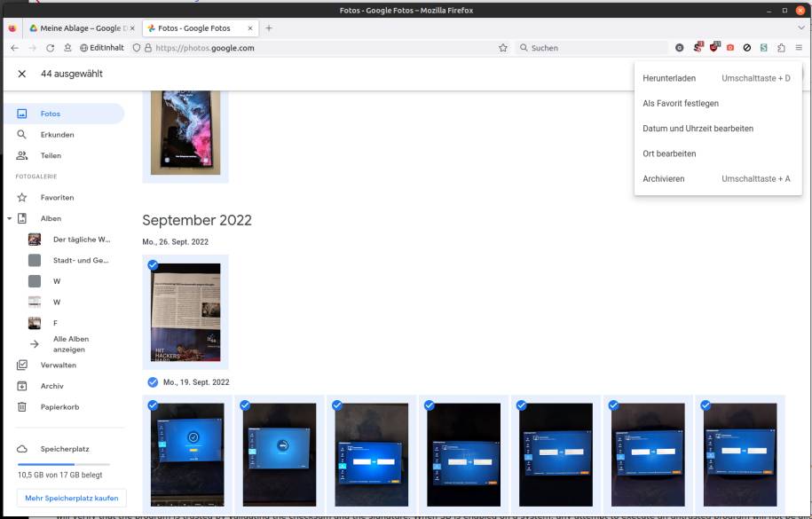812x519 pixels.
Task: Open Papierkorb trash in sidebar
Action: click(x=22, y=407)
